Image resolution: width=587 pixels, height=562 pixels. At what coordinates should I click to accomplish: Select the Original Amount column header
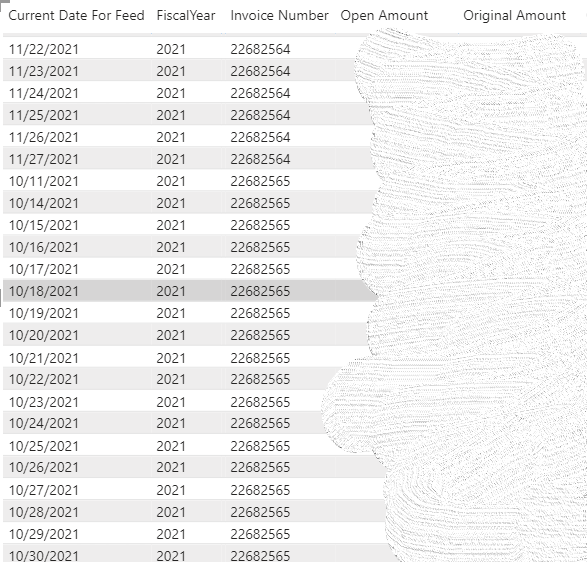point(514,16)
